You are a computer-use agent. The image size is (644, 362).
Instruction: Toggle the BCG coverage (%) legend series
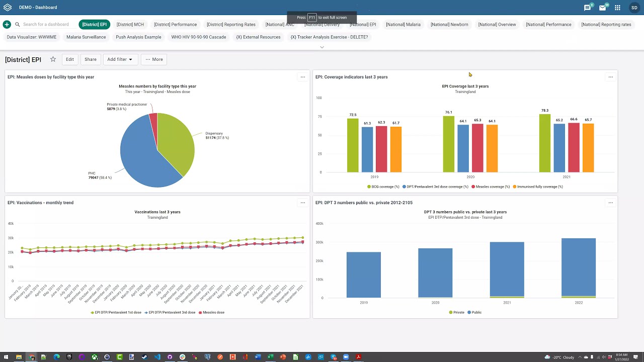[383, 187]
